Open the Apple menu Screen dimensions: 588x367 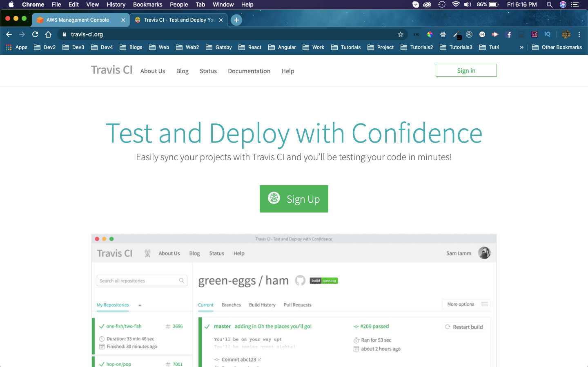tap(11, 4)
